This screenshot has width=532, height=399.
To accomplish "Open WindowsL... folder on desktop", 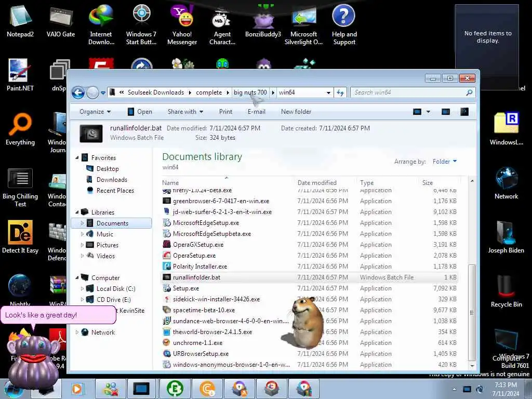I will tap(506, 129).
